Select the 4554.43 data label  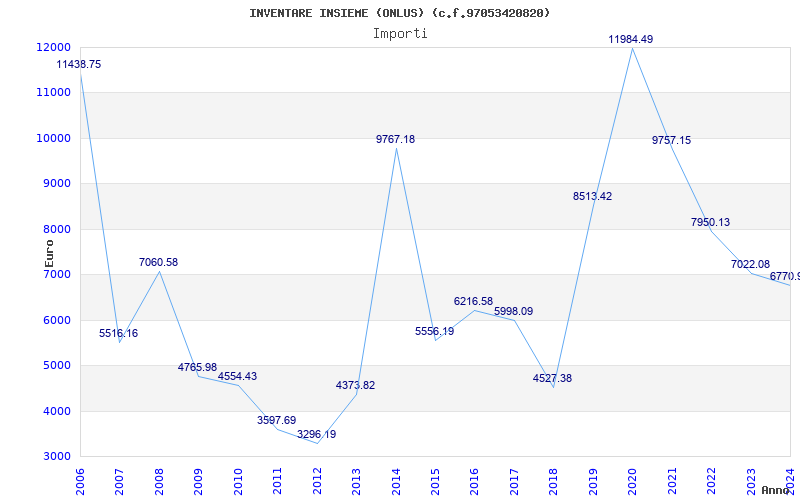(x=237, y=376)
